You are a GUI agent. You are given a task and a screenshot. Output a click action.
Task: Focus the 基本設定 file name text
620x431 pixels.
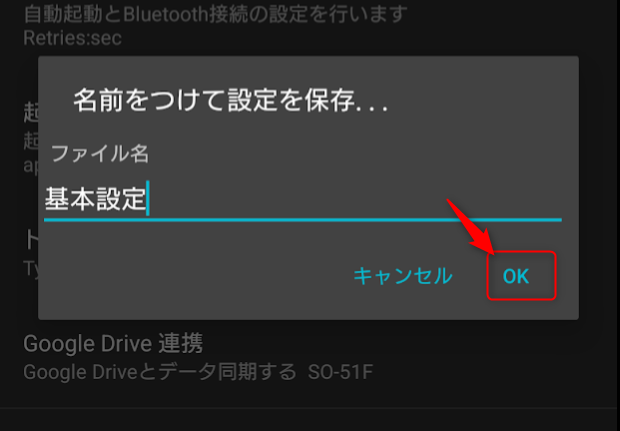coord(95,198)
